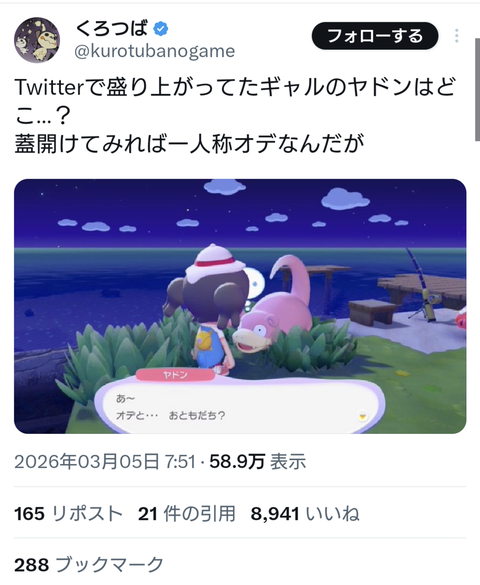Click the くろつば display name
Image resolution: width=480 pixels, height=585 pixels.
pyautogui.click(x=112, y=29)
